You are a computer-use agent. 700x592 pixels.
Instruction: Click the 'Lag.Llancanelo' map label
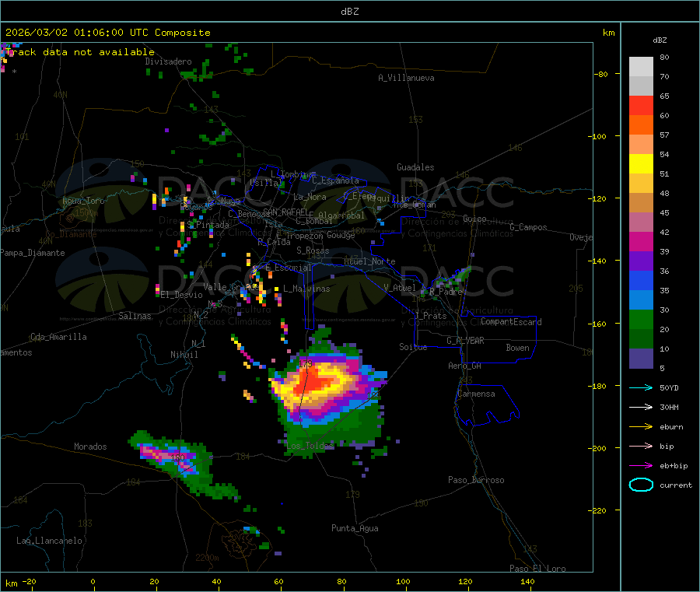pos(50,541)
